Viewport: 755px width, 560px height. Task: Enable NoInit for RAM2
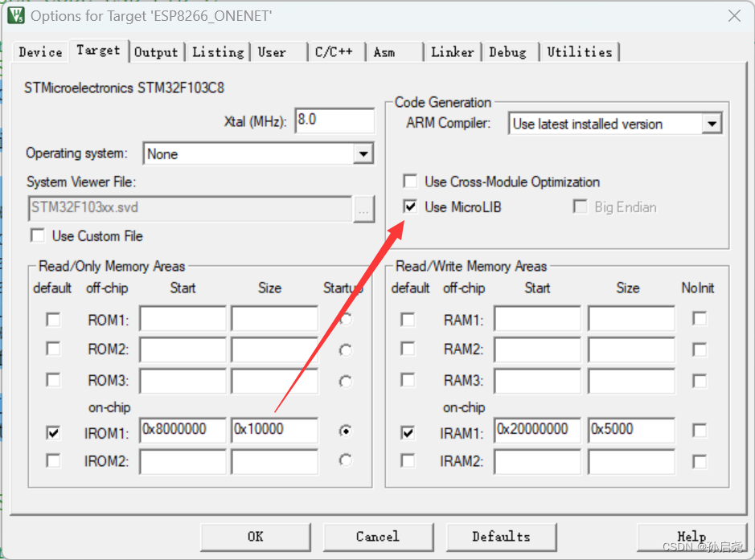[700, 349]
